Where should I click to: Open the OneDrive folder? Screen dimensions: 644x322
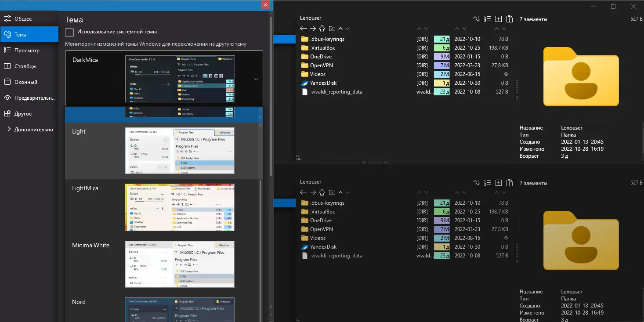coord(318,56)
